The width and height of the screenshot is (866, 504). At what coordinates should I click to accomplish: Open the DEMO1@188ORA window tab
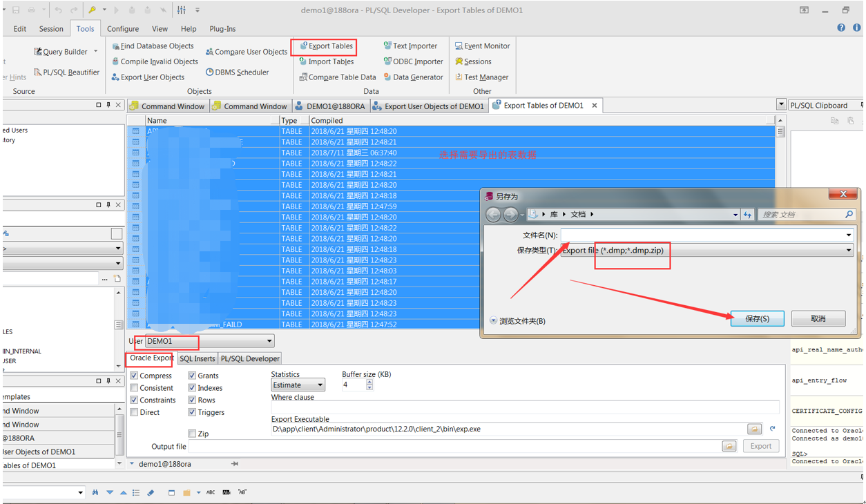click(330, 106)
